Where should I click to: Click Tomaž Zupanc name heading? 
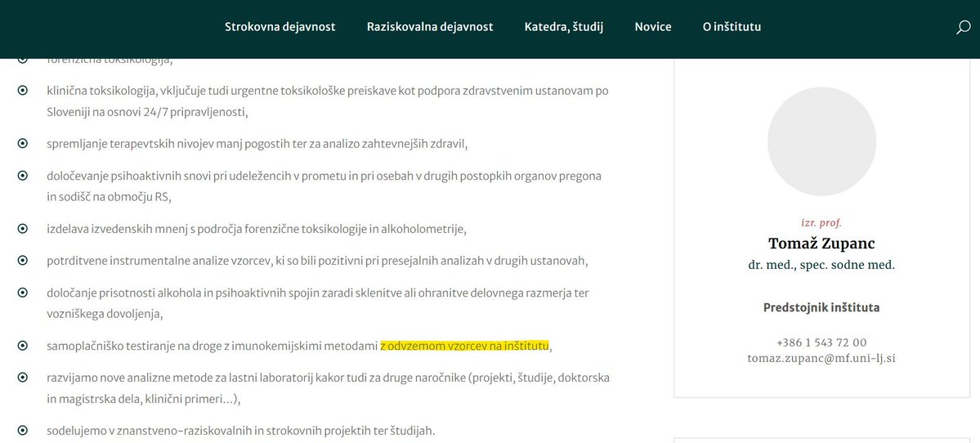point(821,244)
